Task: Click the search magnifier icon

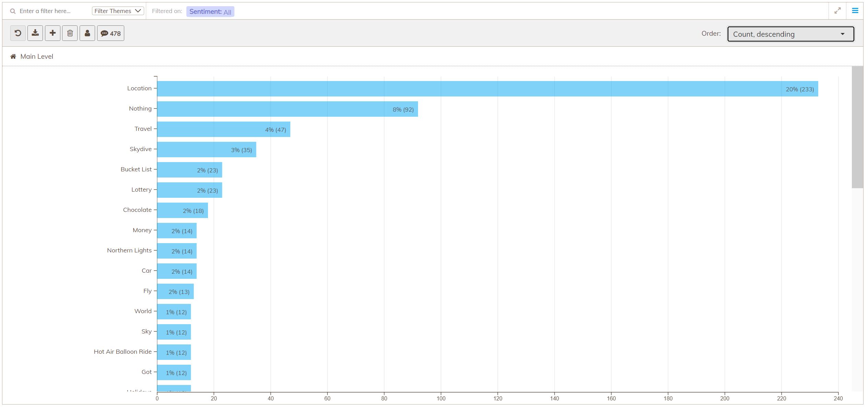Action: [x=13, y=11]
